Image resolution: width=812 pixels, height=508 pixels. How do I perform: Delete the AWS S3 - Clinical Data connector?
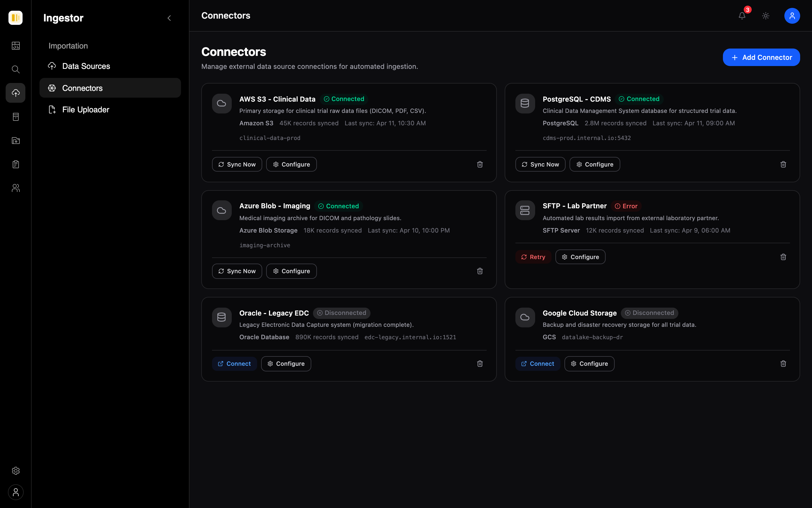click(480, 164)
